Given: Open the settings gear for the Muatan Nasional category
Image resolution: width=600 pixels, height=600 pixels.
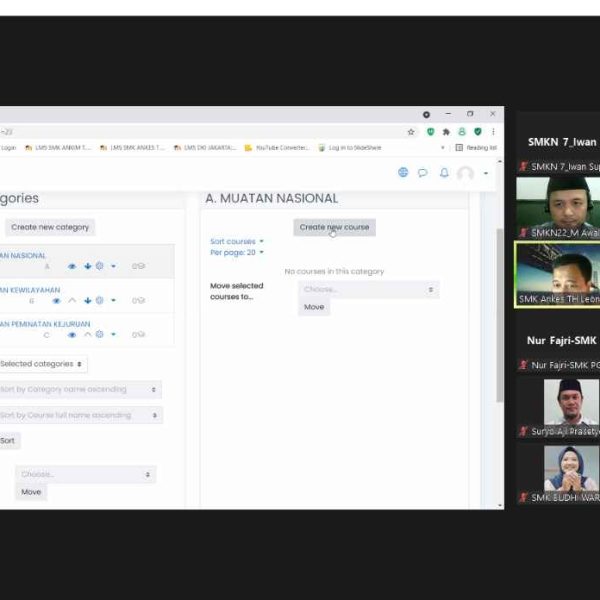Looking at the screenshot, I should [x=99, y=266].
